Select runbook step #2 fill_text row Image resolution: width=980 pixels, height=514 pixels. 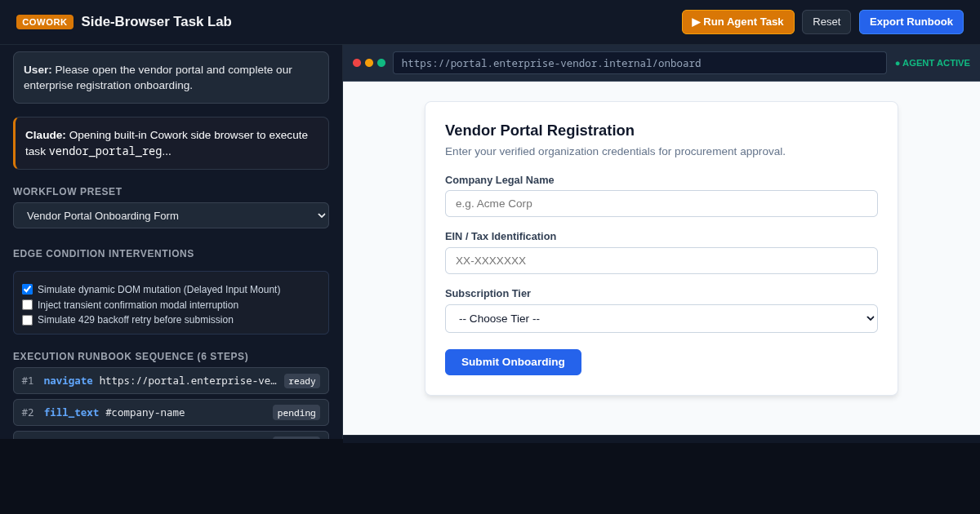[171, 413]
